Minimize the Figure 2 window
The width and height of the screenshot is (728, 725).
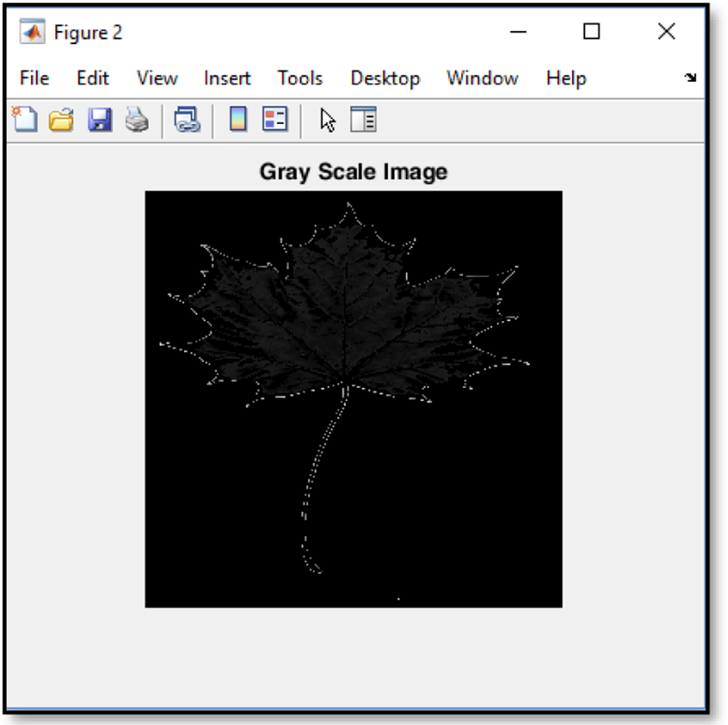[x=518, y=32]
